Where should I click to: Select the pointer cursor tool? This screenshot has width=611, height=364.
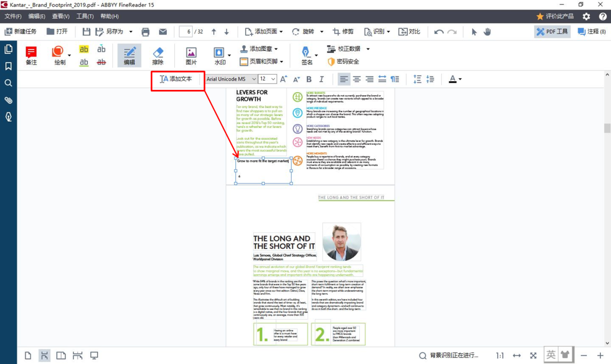click(474, 32)
